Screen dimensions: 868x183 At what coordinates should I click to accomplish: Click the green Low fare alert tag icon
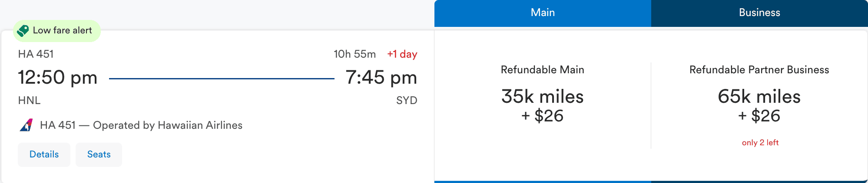pyautogui.click(x=23, y=31)
